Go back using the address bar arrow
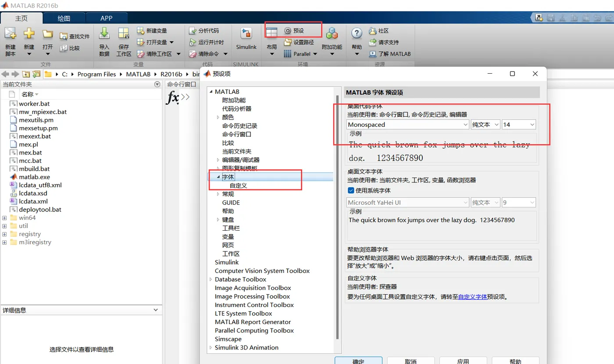 (x=6, y=74)
